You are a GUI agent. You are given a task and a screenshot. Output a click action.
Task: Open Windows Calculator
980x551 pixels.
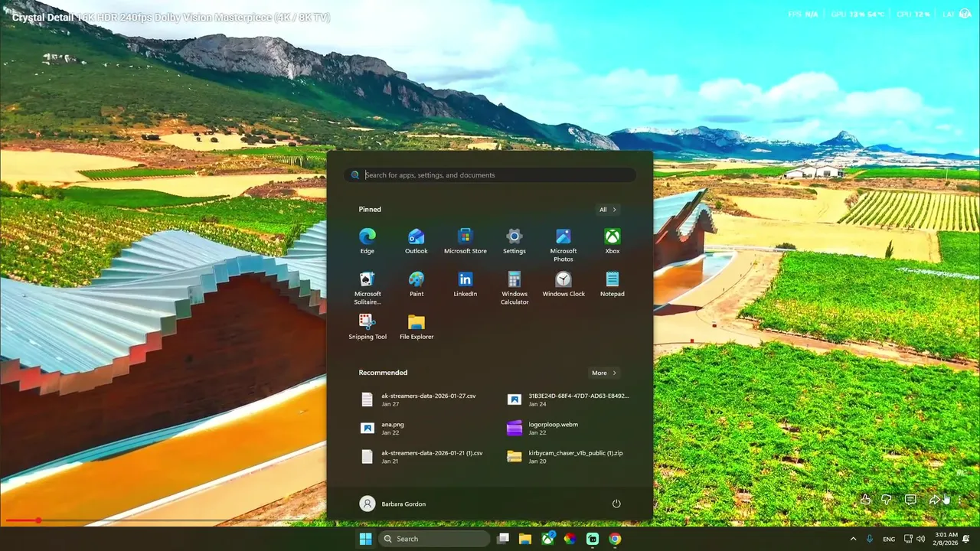click(x=514, y=288)
